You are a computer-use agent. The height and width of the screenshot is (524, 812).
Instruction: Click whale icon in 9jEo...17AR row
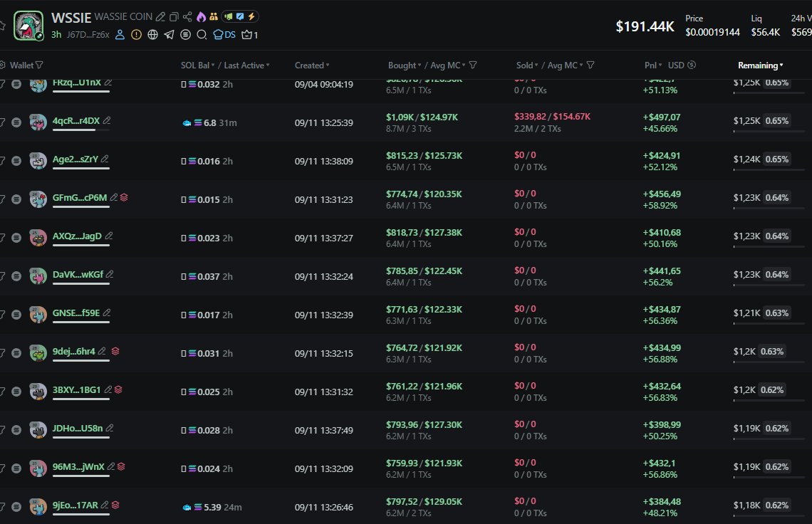(x=187, y=508)
